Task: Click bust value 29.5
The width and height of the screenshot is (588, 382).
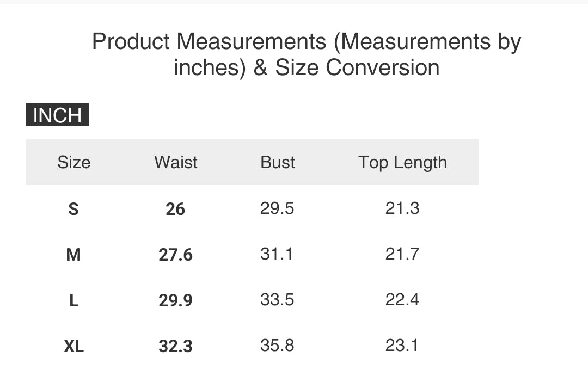Action: (277, 208)
